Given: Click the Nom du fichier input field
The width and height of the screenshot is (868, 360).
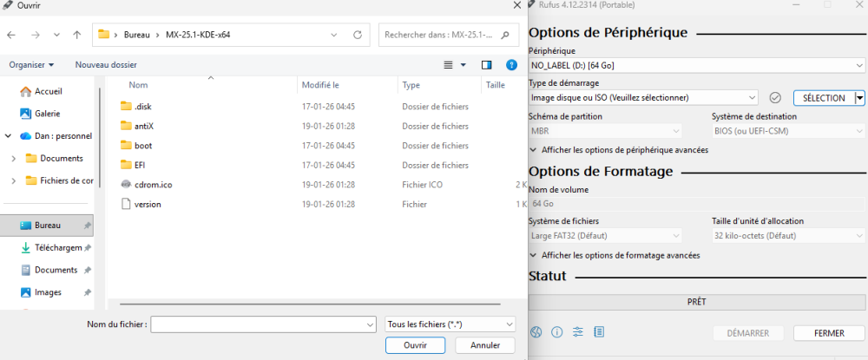Looking at the screenshot, I should pyautogui.click(x=260, y=324).
